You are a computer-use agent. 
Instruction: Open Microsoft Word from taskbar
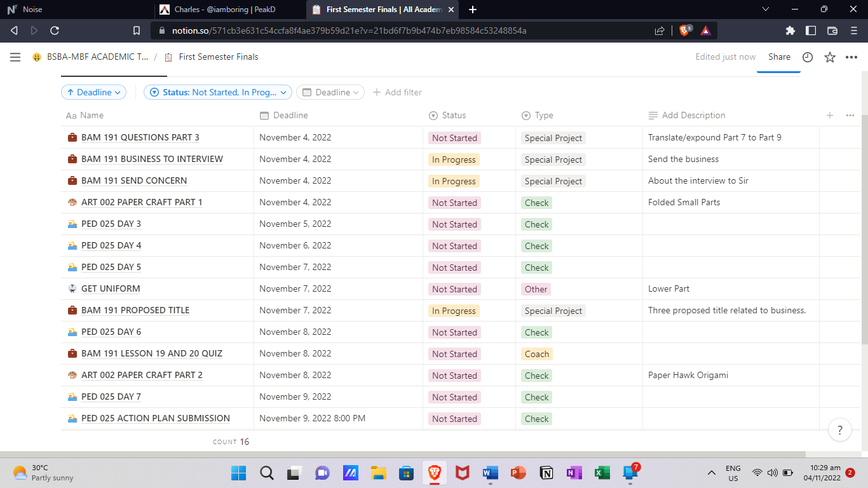[x=490, y=473]
